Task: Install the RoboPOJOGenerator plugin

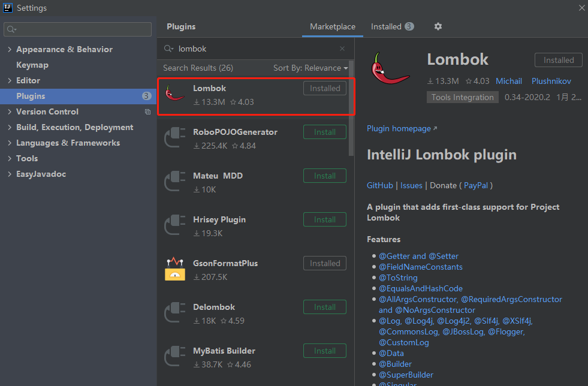Action: (x=324, y=132)
